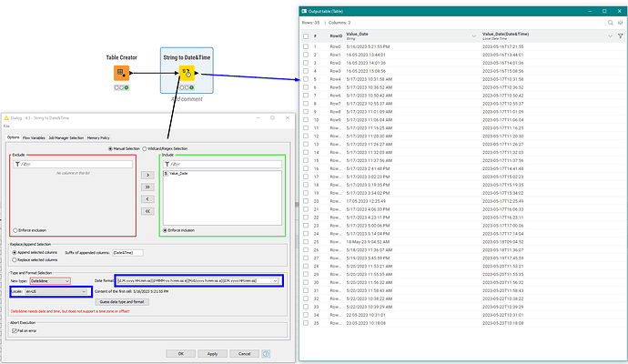Viewport: 628px width, 364px height.
Task: Move selected column left with < button
Action: [147, 199]
